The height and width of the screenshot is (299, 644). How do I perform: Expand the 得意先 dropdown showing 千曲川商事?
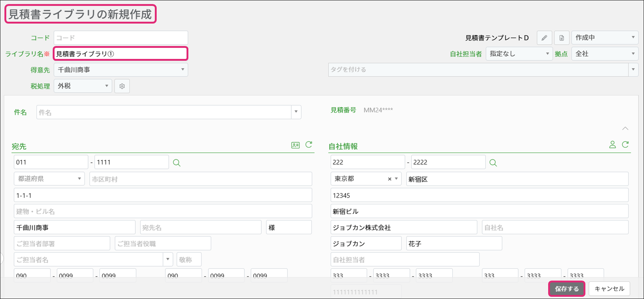pos(121,70)
